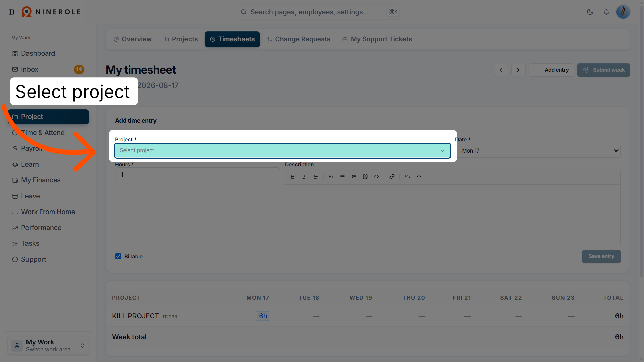Redo last description edit

pos(419,177)
